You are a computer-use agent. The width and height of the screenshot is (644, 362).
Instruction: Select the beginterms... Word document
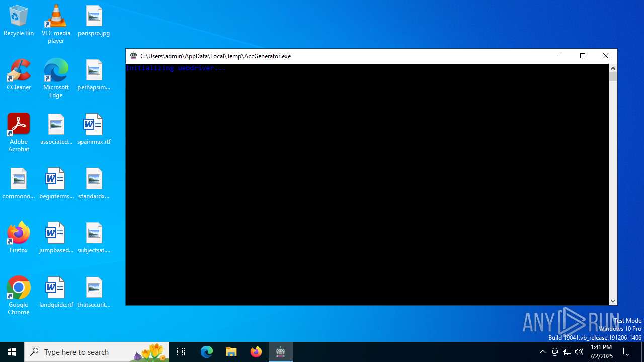(56, 184)
